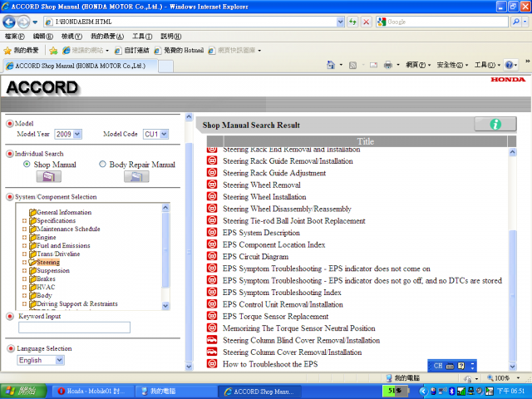Open Steering Tie-rod Ball Joint Boot Replacement
Viewport: 532px width, 399px height.
click(293, 220)
